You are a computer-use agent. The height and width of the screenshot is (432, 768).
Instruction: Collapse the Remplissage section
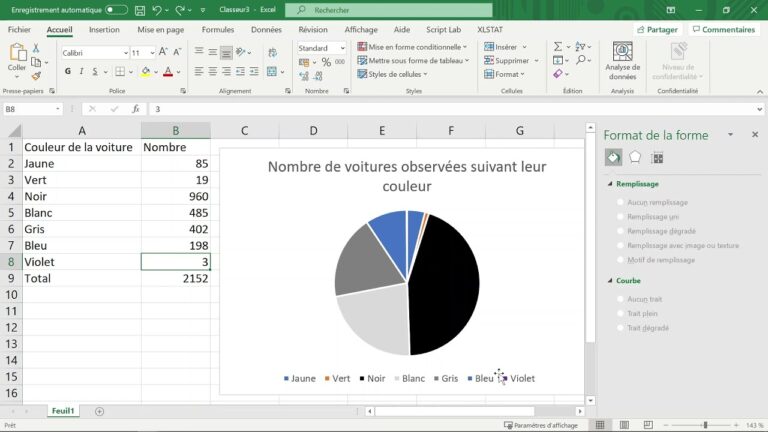(x=610, y=184)
